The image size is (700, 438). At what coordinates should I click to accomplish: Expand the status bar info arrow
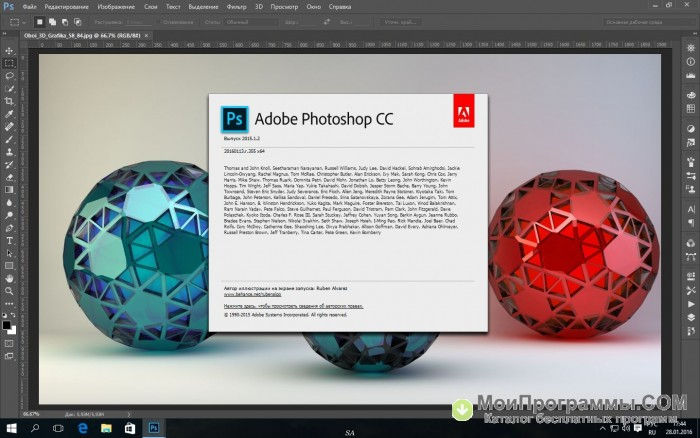click(129, 414)
